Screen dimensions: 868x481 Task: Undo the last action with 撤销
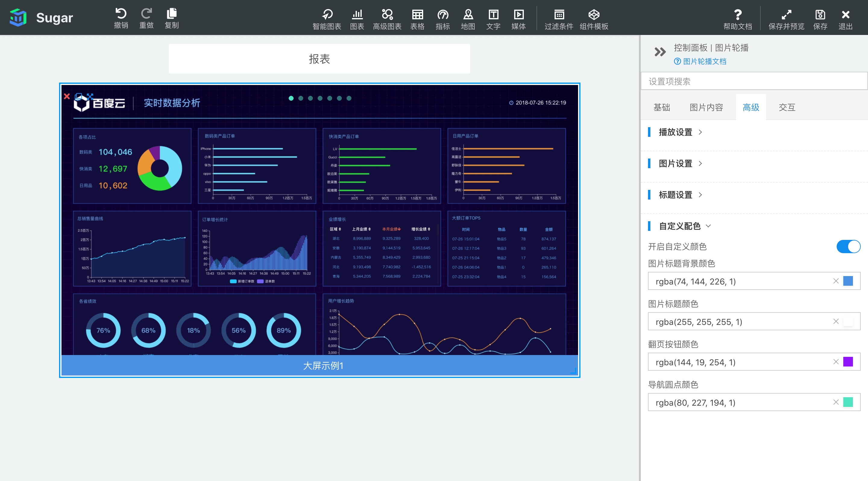click(121, 18)
